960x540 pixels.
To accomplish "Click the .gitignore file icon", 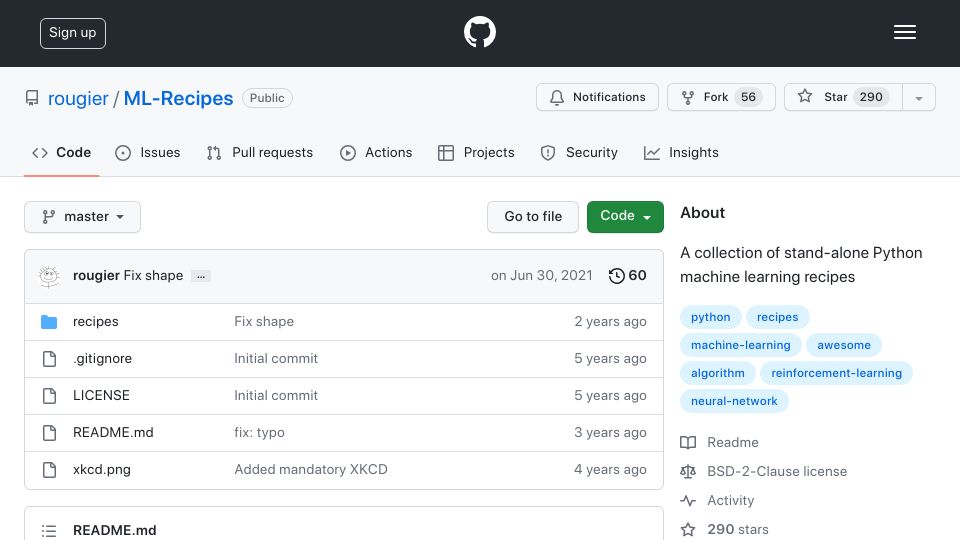I will [49, 359].
